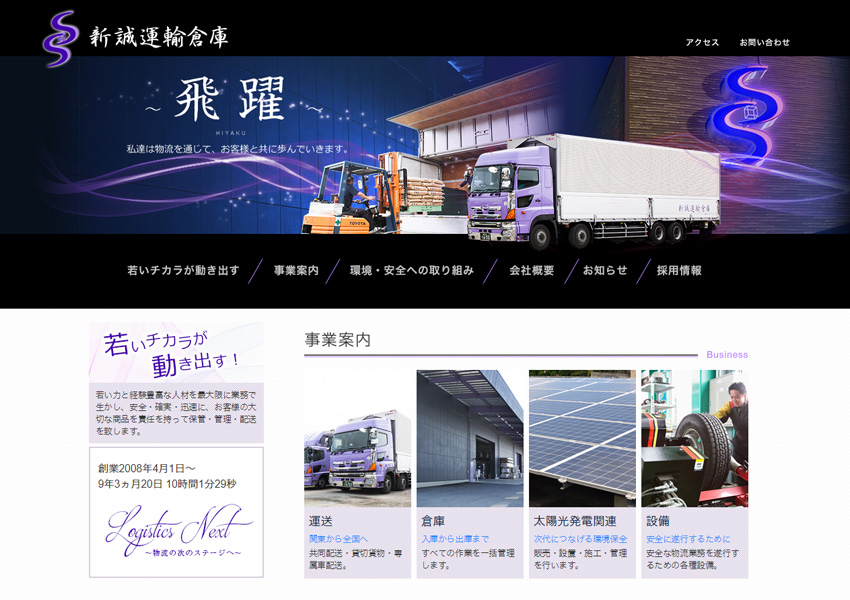Select 若いチカラが動き出す in navigation menu

tap(183, 271)
